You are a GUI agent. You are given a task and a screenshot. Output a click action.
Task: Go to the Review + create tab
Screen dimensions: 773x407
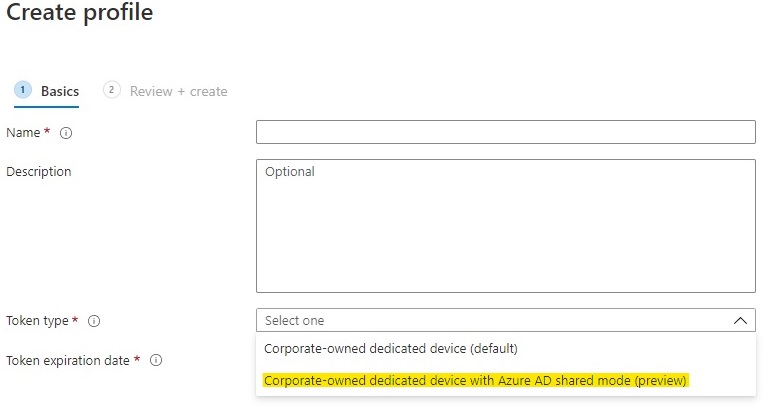coord(178,91)
